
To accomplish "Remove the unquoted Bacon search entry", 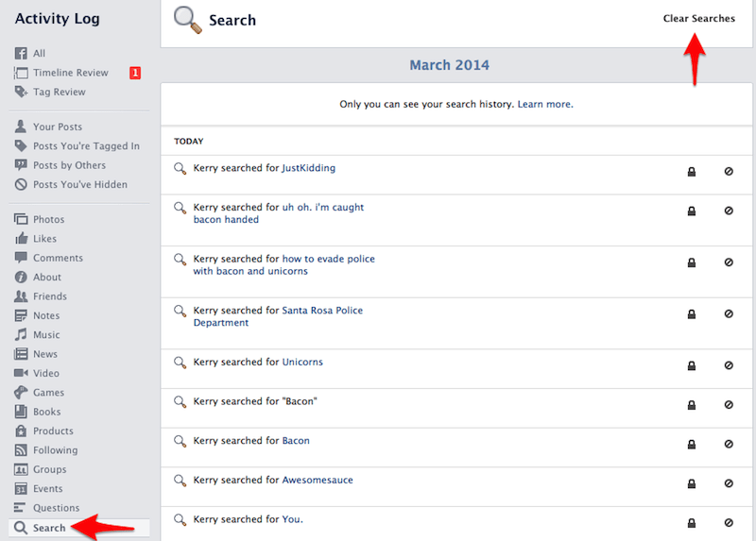I will [x=729, y=444].
